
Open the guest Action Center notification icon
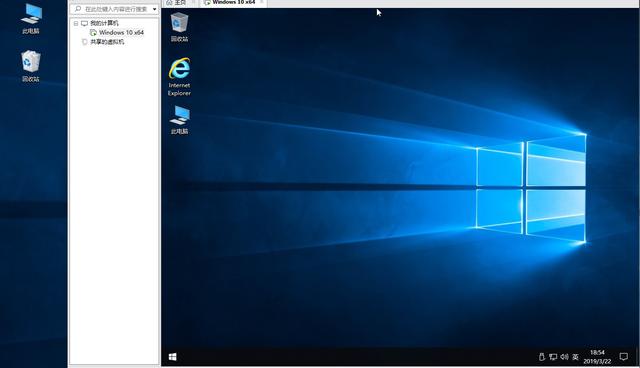624,357
